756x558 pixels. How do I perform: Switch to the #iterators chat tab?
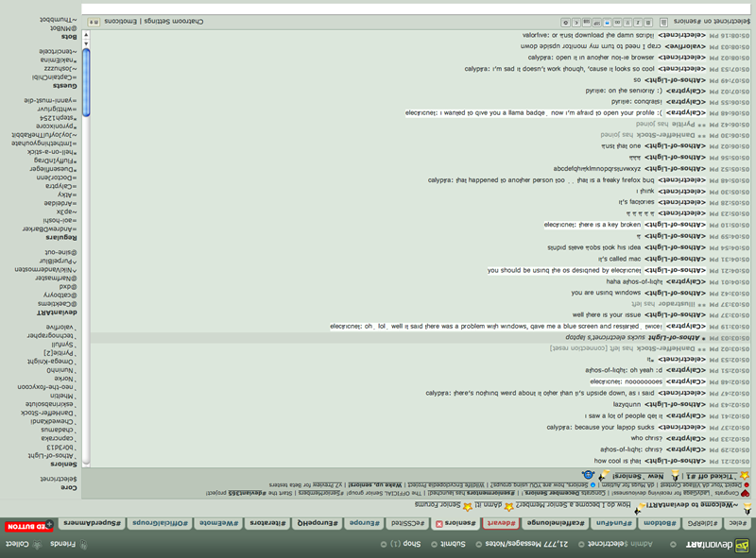(x=266, y=523)
